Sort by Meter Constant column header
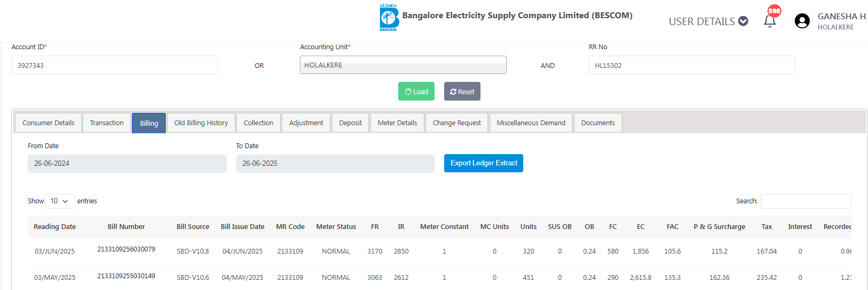 tap(444, 227)
